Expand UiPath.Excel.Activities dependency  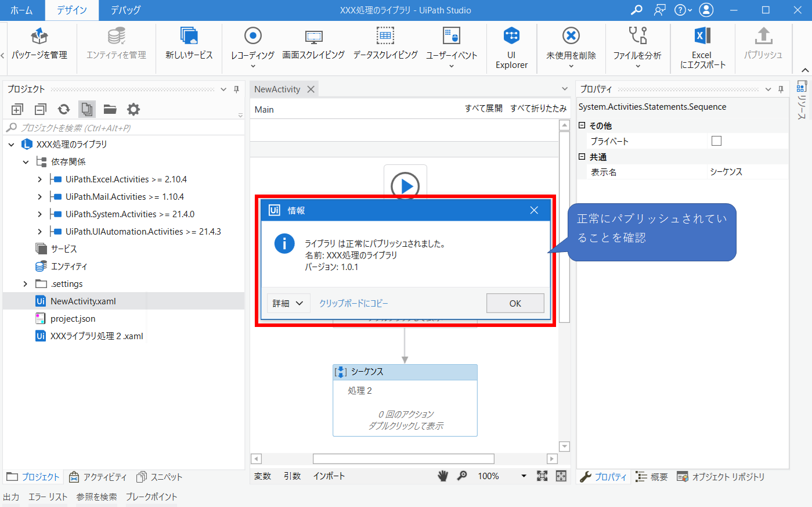click(x=39, y=179)
